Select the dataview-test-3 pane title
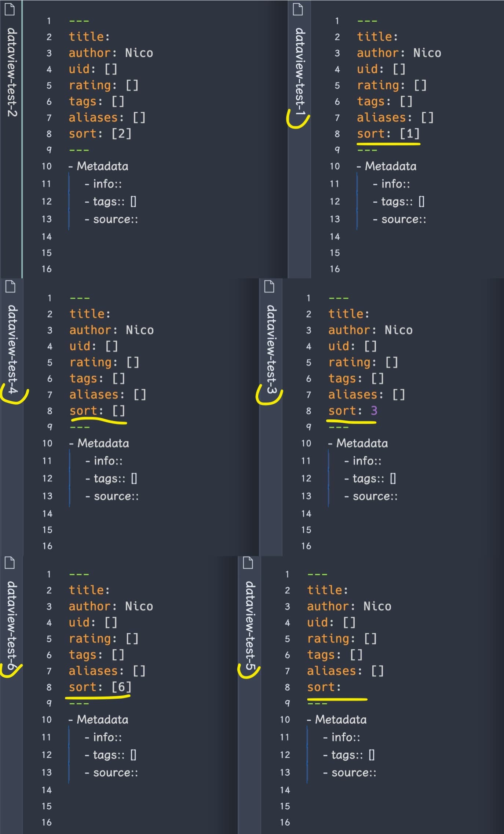The width and height of the screenshot is (504, 834). pyautogui.click(x=271, y=349)
